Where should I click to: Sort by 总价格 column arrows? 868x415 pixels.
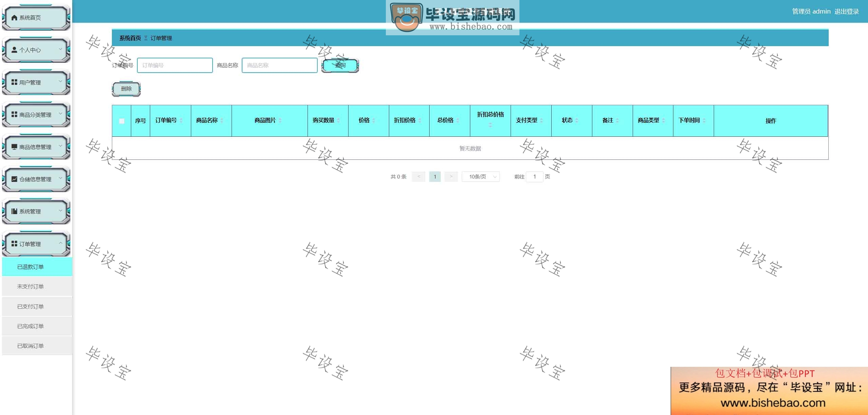click(x=458, y=120)
